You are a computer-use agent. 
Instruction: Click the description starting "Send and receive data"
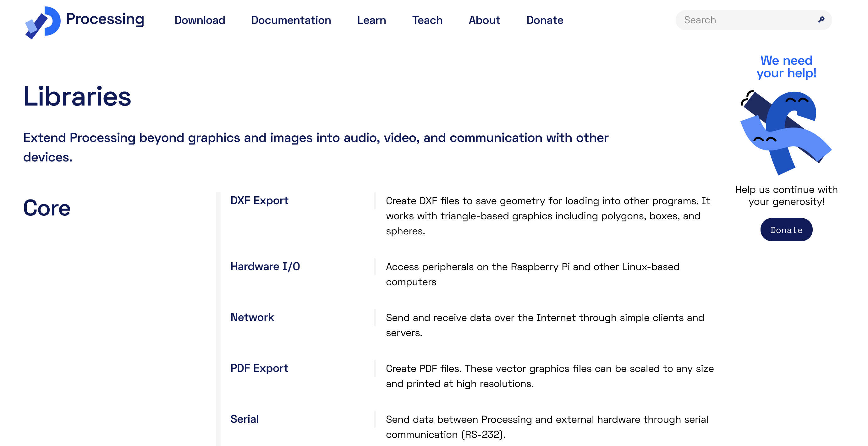tap(545, 325)
